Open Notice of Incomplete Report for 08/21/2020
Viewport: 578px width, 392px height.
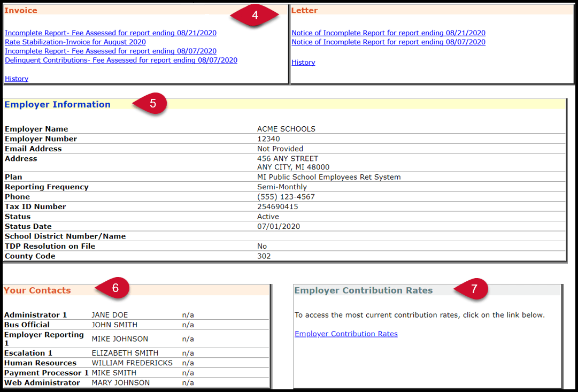pos(388,33)
